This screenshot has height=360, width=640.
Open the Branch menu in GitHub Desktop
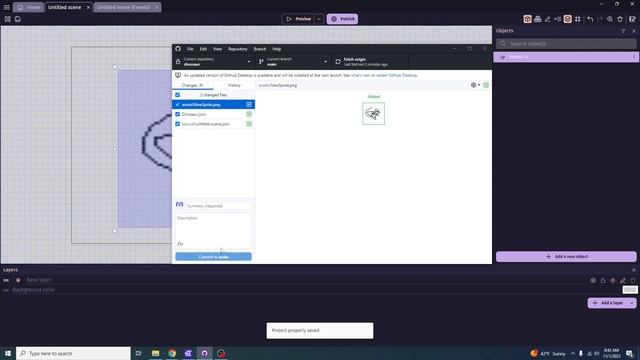click(x=260, y=49)
